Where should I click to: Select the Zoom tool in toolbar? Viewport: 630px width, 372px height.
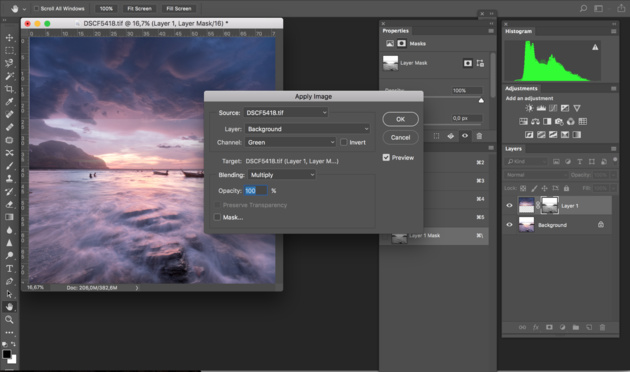[9, 320]
